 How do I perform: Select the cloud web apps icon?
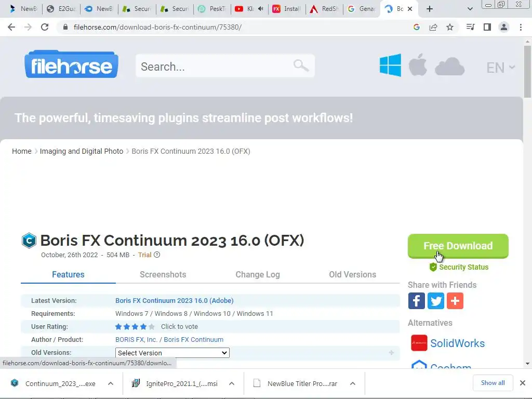pos(449,66)
